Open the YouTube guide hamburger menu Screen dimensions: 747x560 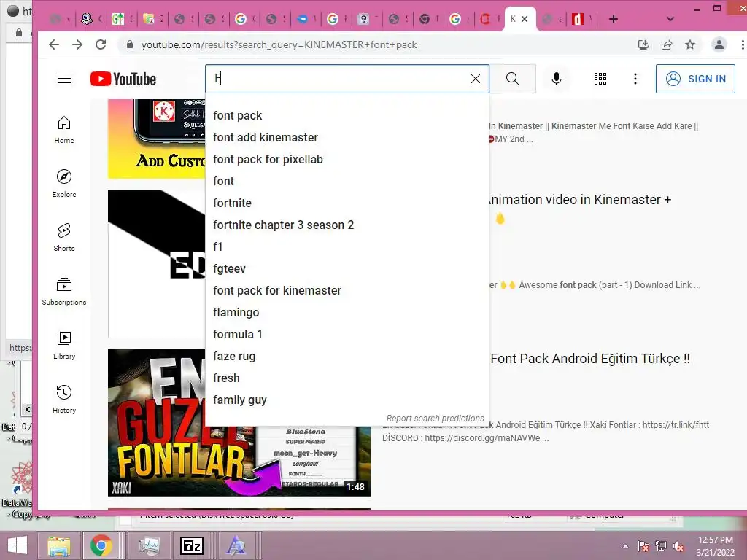[x=64, y=79]
